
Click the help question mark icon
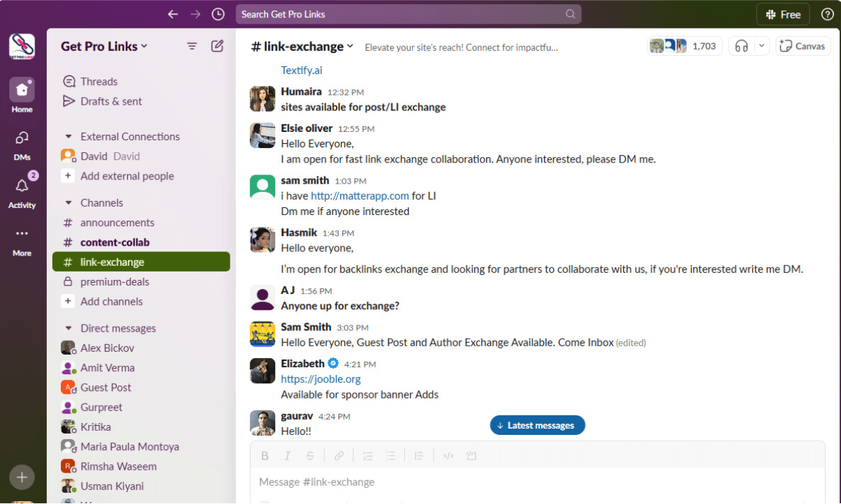[827, 14]
